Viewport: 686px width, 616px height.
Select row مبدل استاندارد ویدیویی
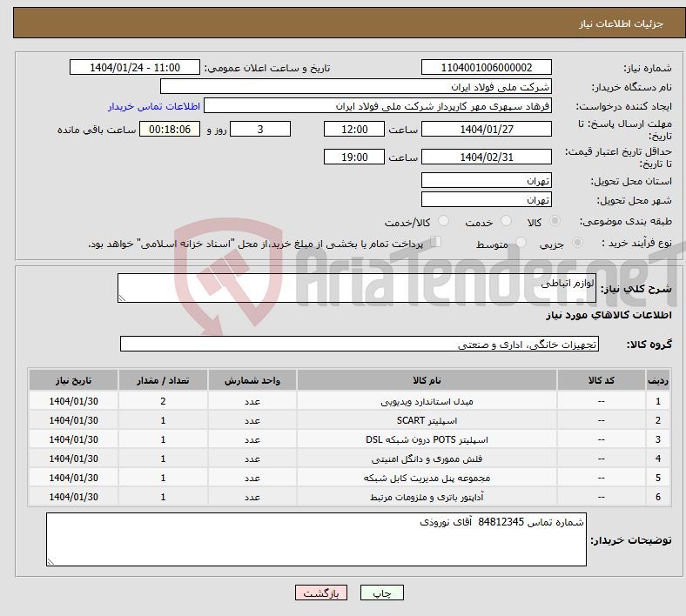[x=350, y=401]
